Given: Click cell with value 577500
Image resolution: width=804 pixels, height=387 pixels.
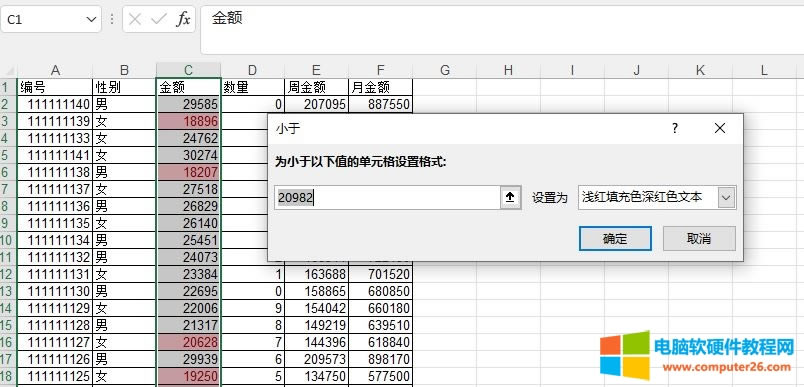Looking at the screenshot, I should click(380, 376).
